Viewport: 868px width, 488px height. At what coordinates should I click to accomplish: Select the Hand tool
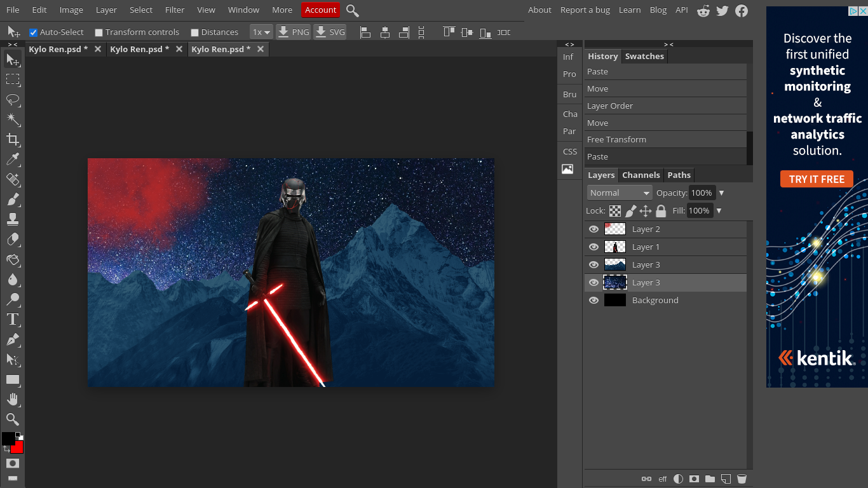pos(13,400)
